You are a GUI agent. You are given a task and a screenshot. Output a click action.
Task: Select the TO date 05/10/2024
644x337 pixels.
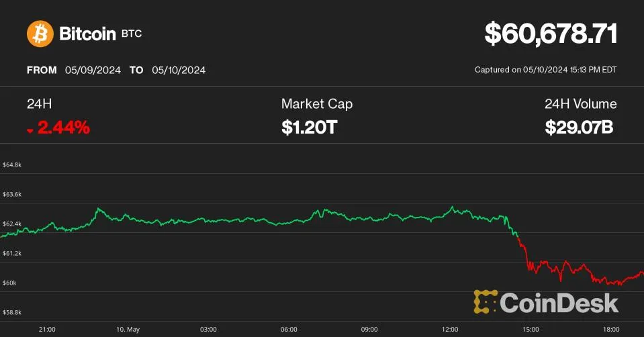pos(179,70)
